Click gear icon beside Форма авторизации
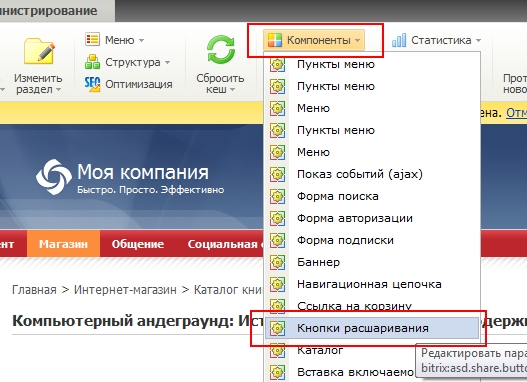The width and height of the screenshot is (527, 382). [x=277, y=218]
